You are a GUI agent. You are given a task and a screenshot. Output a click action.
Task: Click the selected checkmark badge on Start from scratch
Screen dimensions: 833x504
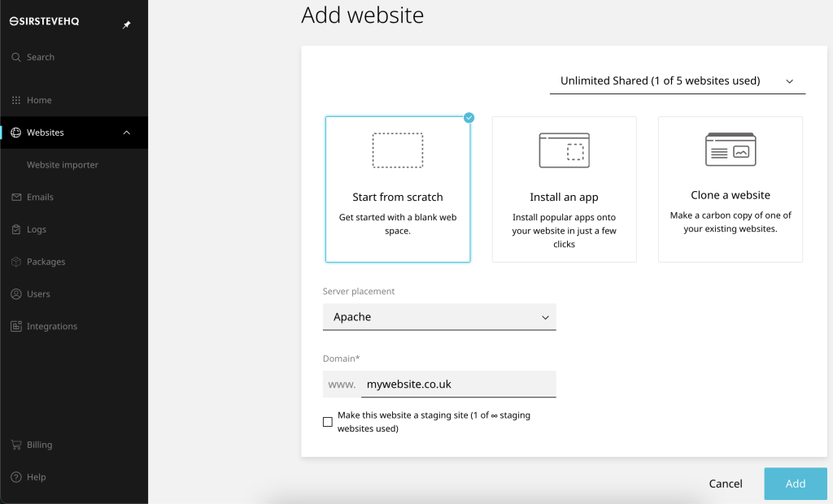click(x=469, y=118)
